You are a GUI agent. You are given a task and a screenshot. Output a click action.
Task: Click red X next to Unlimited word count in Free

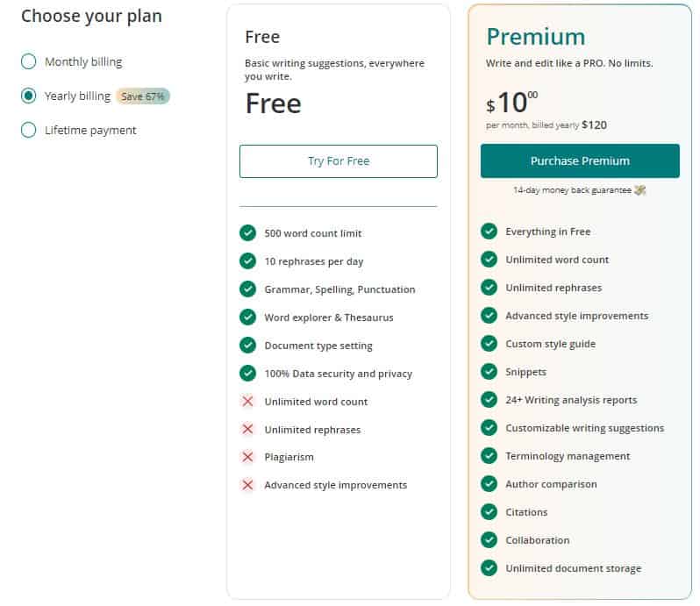point(247,401)
